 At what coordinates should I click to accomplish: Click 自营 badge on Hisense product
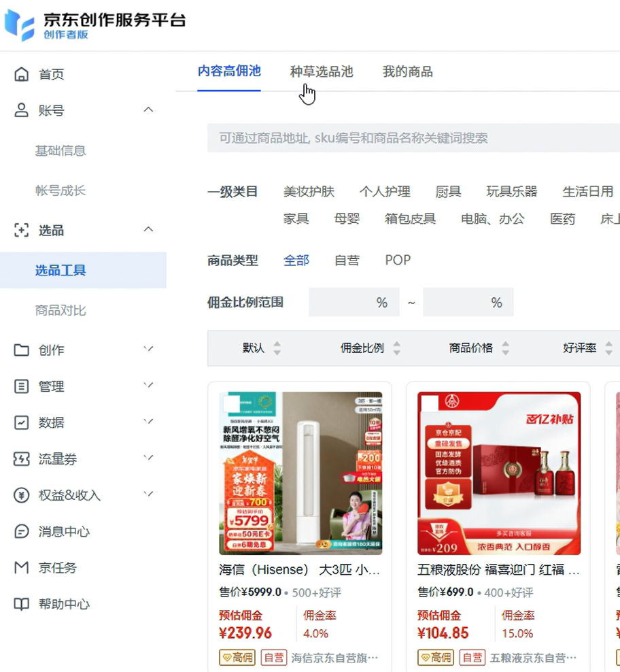click(x=274, y=658)
